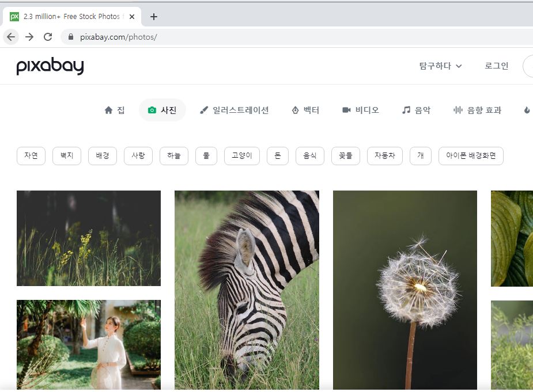Reload the page with the refresh icon
Image resolution: width=533 pixels, height=392 pixels.
coord(48,37)
